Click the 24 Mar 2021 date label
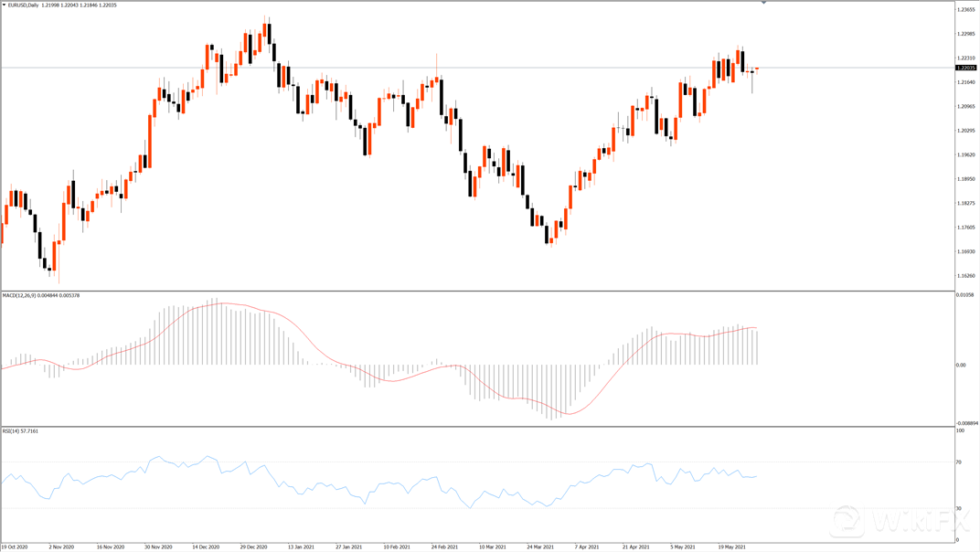 (x=540, y=547)
